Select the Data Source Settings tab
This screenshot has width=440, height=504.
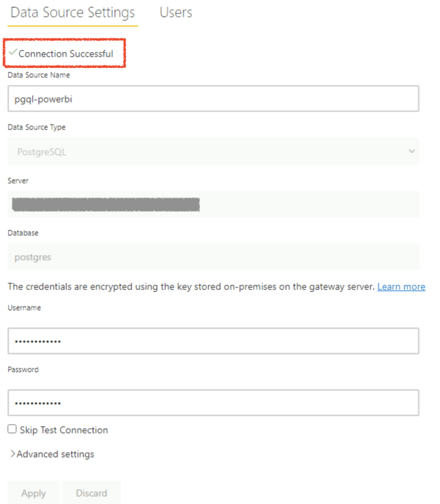[x=72, y=13]
